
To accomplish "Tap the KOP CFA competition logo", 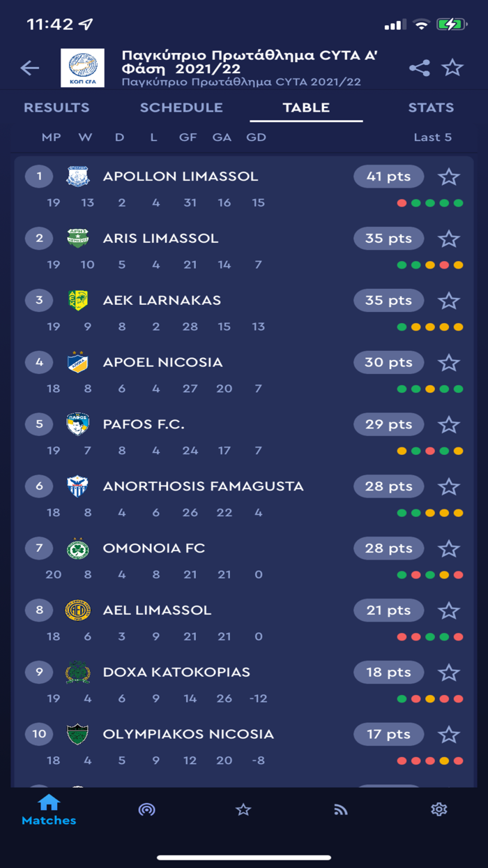I will point(83,68).
